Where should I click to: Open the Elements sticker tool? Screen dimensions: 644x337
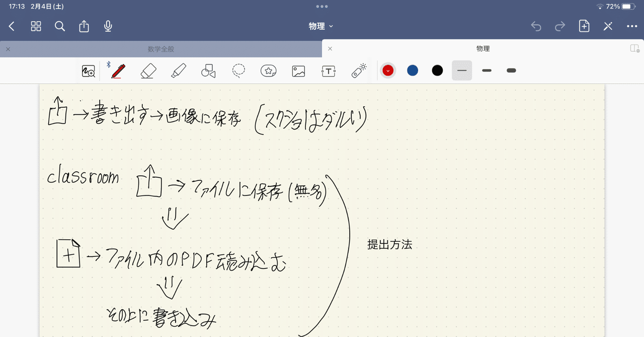pyautogui.click(x=269, y=71)
